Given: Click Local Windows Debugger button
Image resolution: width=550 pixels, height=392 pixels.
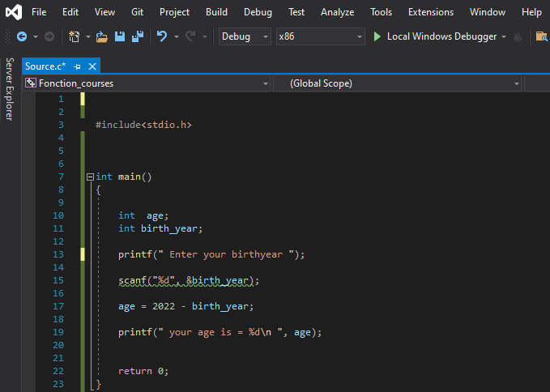Looking at the screenshot, I should (441, 36).
